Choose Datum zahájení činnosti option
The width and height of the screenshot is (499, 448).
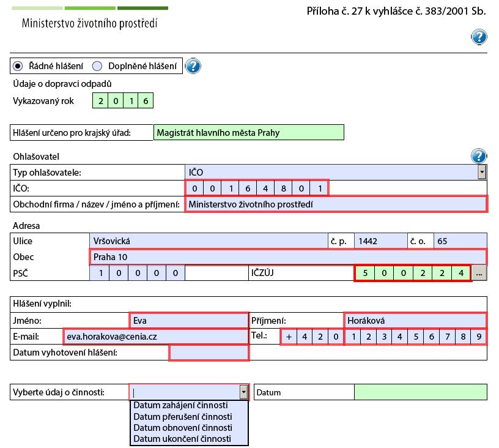(189, 405)
